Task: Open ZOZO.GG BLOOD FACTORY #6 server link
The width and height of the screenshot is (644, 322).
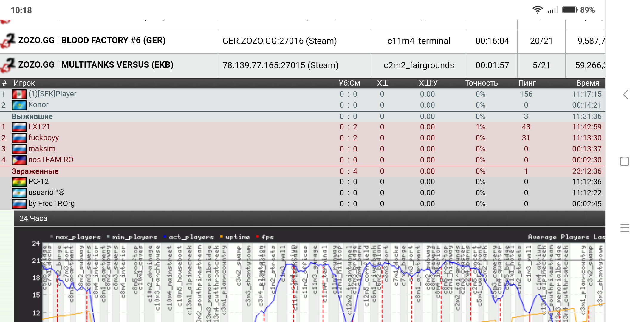Action: [92, 40]
